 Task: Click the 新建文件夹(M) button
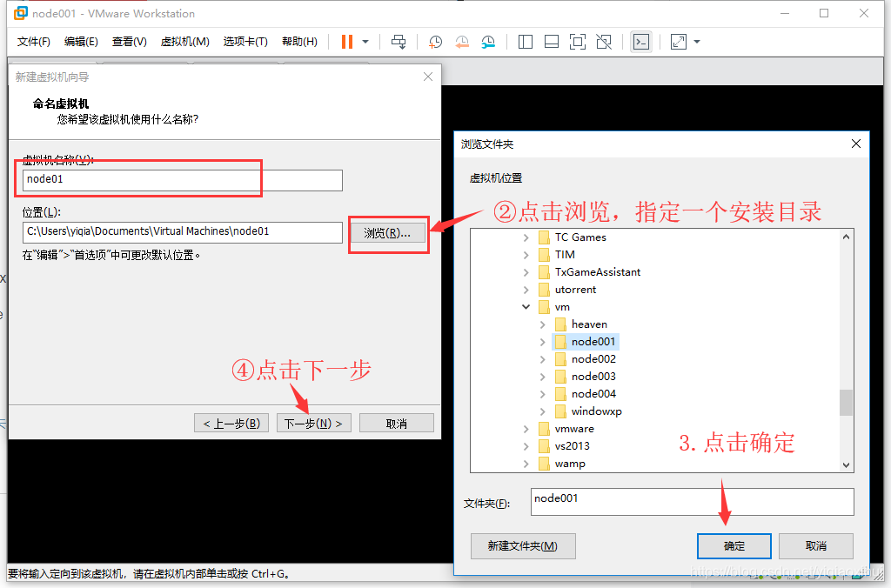tap(523, 546)
